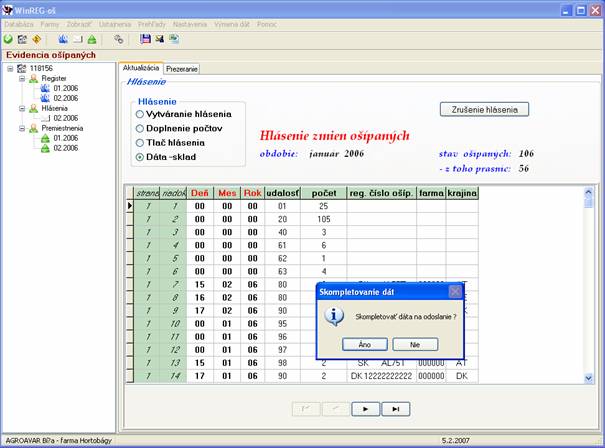Viewport: 605px width, 448px height.
Task: Click the farm icon next to 118156
Action: coord(22,68)
